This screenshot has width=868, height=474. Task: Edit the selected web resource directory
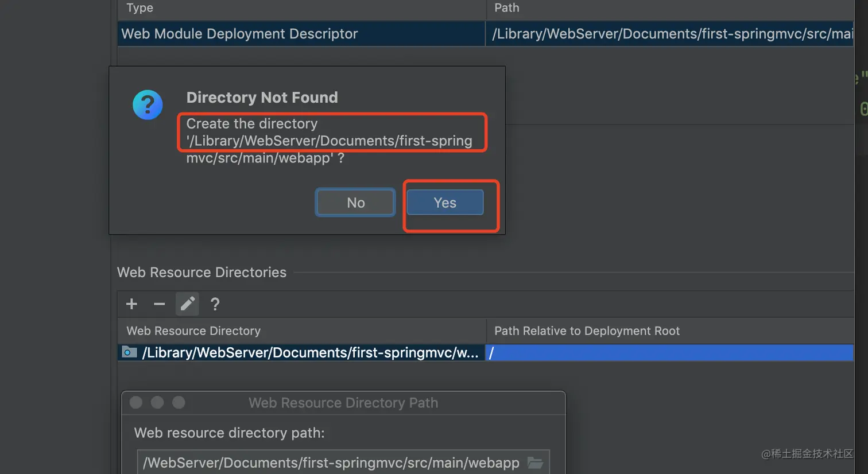click(x=187, y=304)
